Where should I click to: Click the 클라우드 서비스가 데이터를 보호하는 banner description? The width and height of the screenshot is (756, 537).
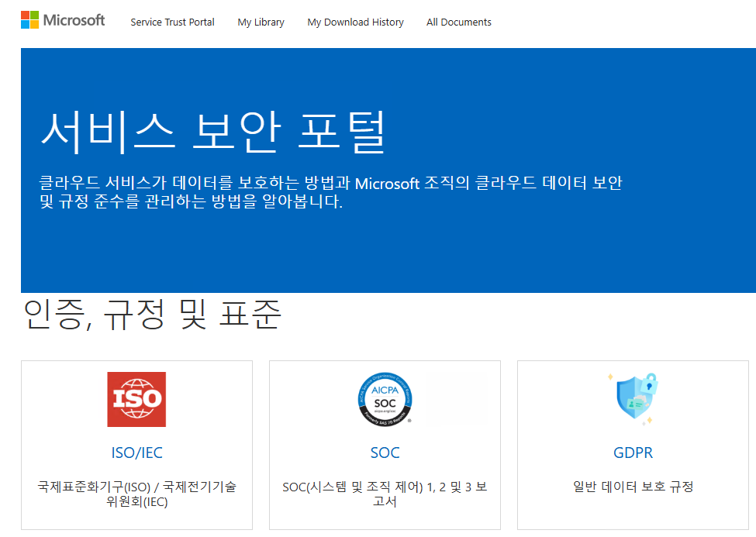click(x=331, y=192)
